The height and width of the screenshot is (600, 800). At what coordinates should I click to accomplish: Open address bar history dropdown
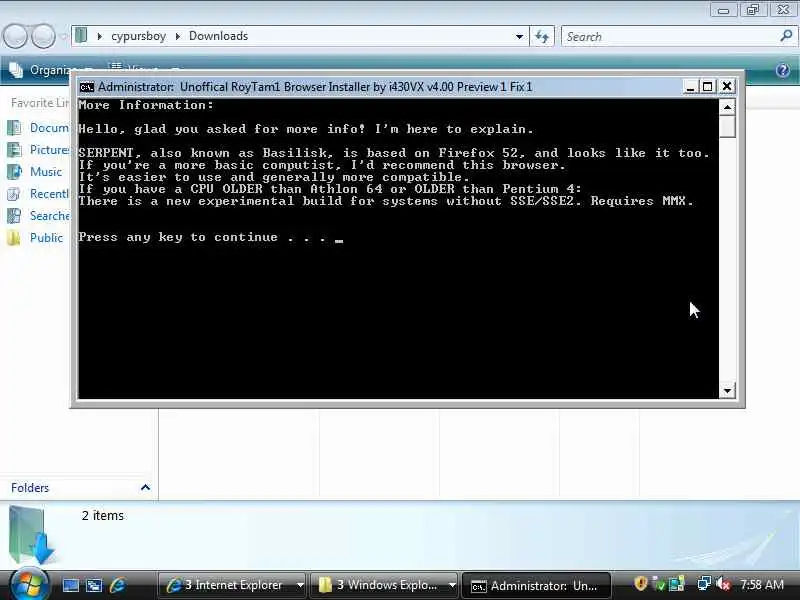point(519,36)
